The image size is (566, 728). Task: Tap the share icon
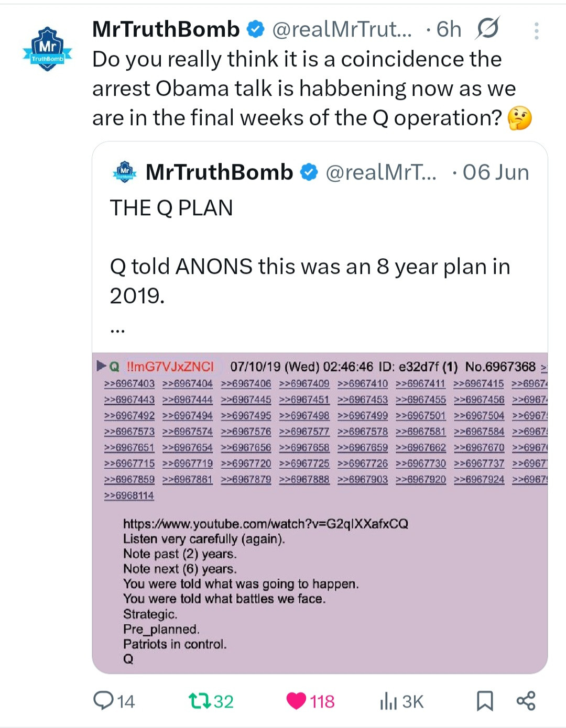click(x=526, y=700)
